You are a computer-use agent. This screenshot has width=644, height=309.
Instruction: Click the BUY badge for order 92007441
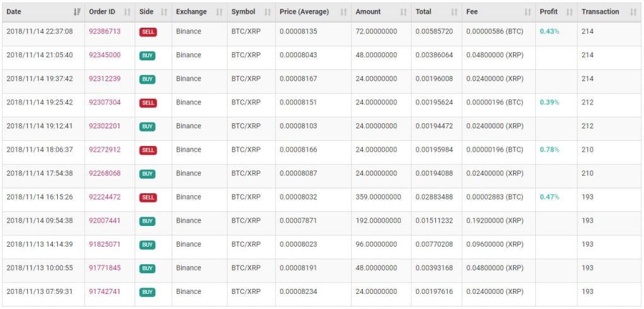pyautogui.click(x=147, y=221)
